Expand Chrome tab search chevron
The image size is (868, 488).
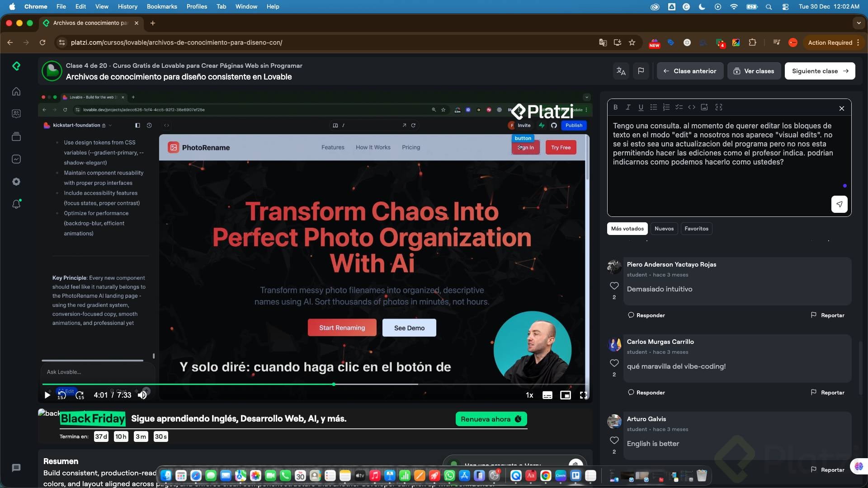tap(859, 23)
